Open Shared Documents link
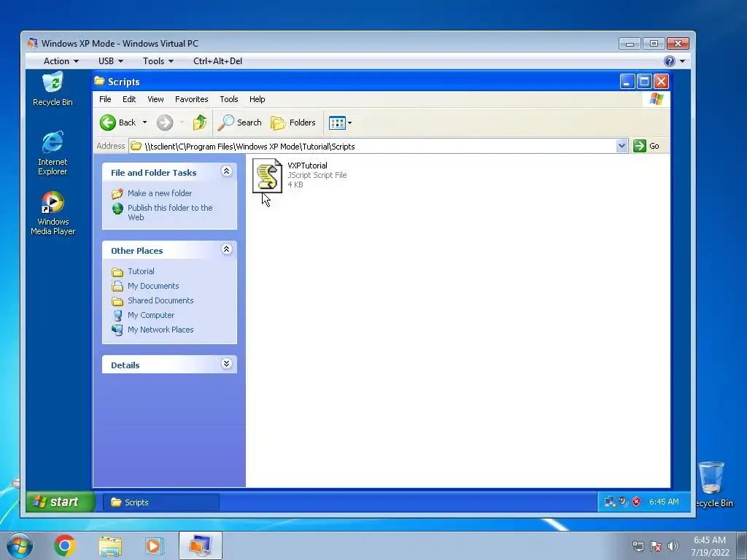The image size is (747, 560). point(160,300)
